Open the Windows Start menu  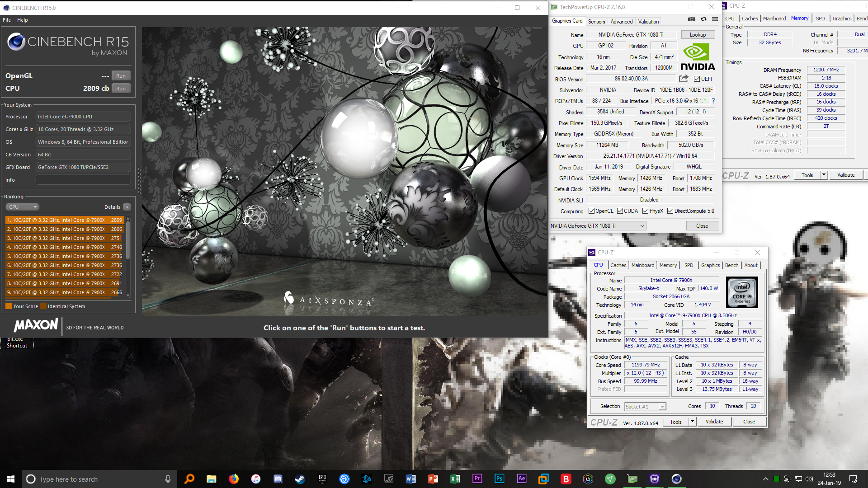pos(11,479)
